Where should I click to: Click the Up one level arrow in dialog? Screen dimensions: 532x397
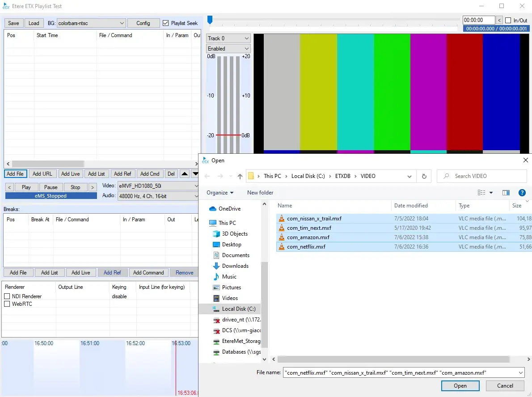tap(240, 176)
